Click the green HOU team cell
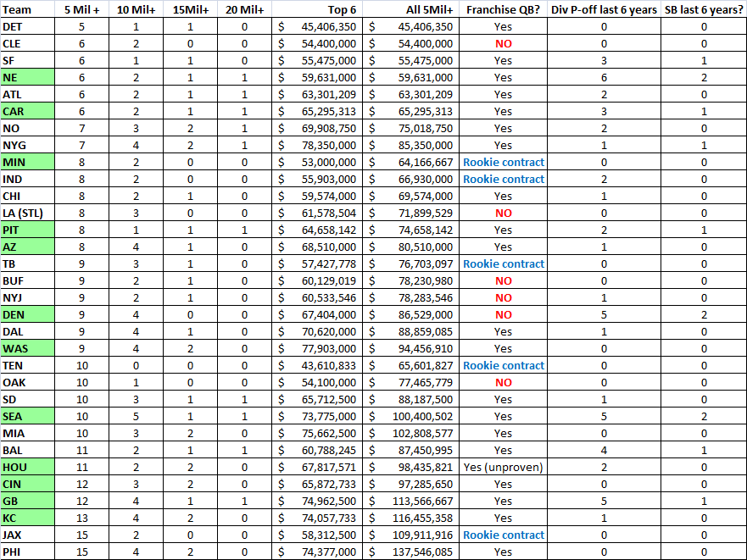The image size is (747, 560). click(x=27, y=467)
